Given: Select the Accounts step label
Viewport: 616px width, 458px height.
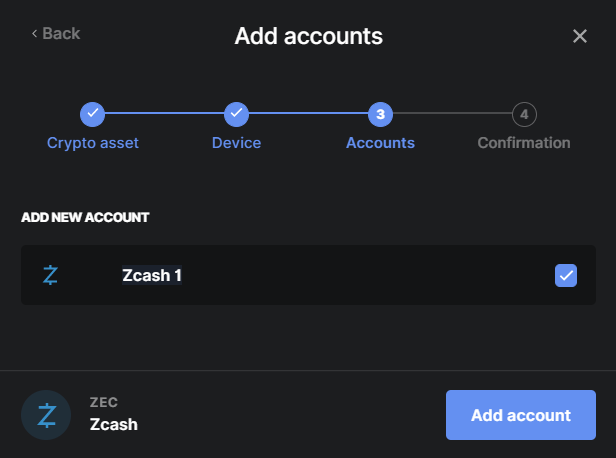Looking at the screenshot, I should [x=380, y=143].
